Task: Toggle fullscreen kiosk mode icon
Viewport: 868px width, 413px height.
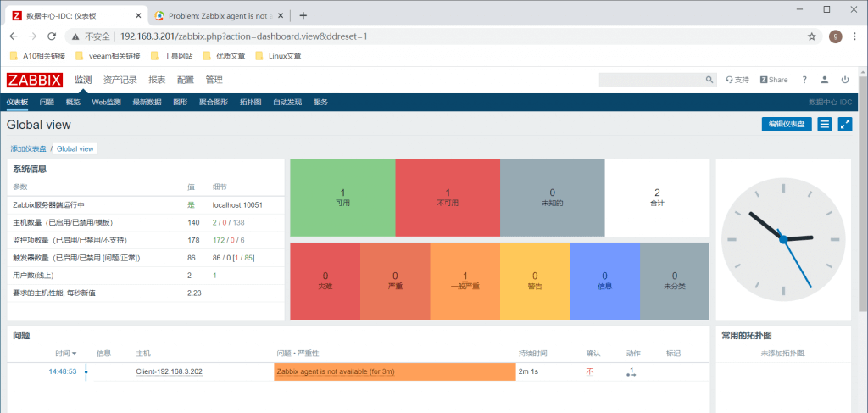Action: click(845, 124)
